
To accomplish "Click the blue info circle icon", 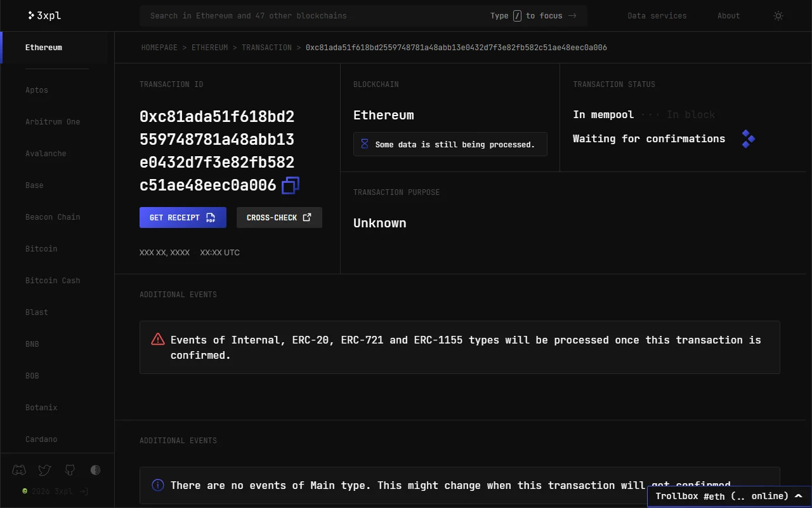I will [x=158, y=485].
